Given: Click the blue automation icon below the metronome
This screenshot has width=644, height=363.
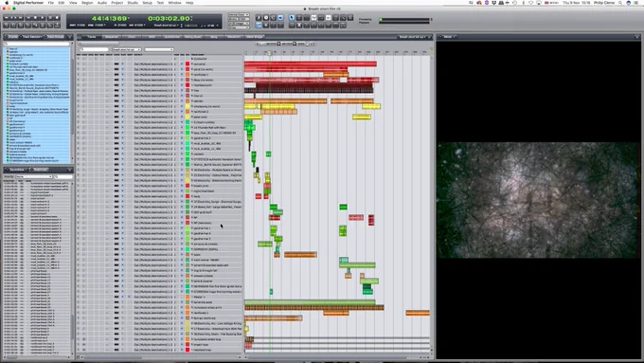Looking at the screenshot, I should click(x=259, y=26).
